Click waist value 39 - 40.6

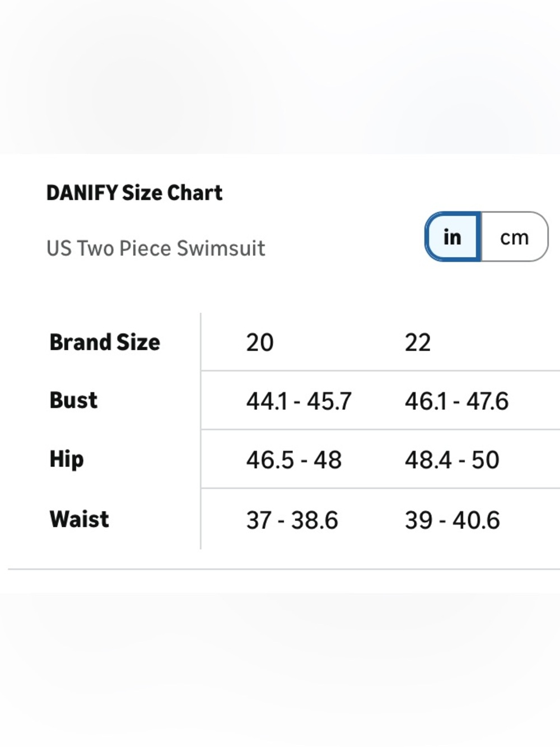(x=452, y=520)
